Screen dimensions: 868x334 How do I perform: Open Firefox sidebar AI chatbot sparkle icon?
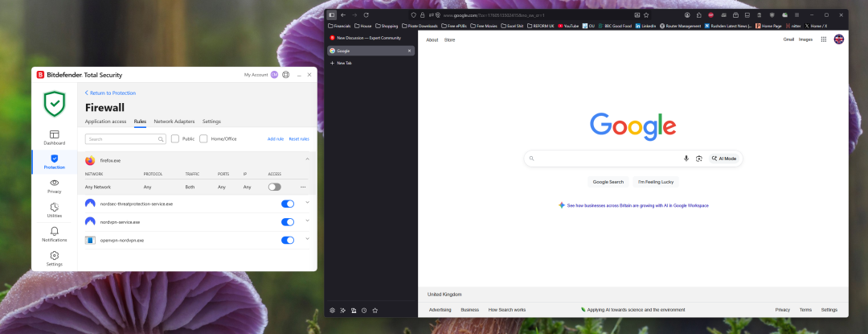click(x=342, y=310)
